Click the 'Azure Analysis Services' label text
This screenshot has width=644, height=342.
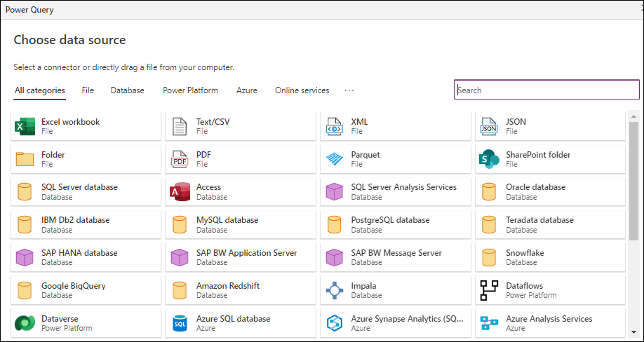click(549, 319)
